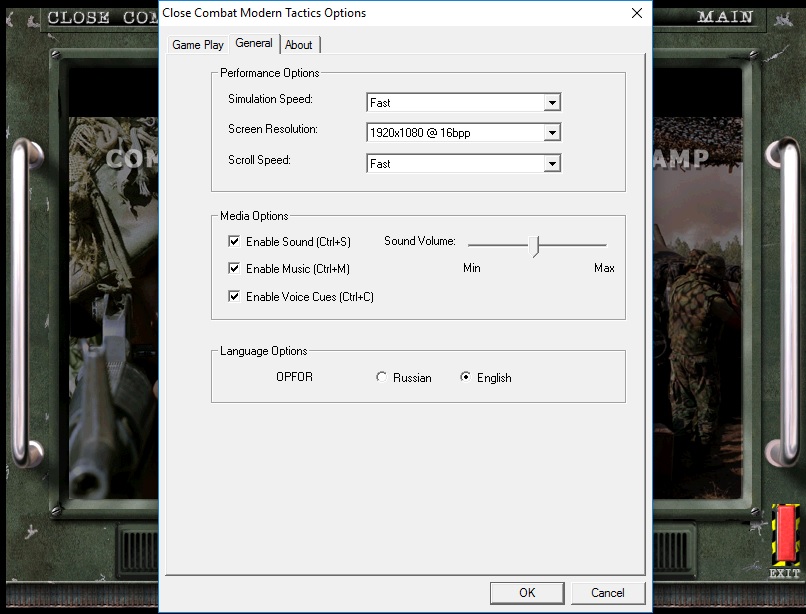Click the Enable Voice Cues (Ctrl+C) label

[310, 297]
